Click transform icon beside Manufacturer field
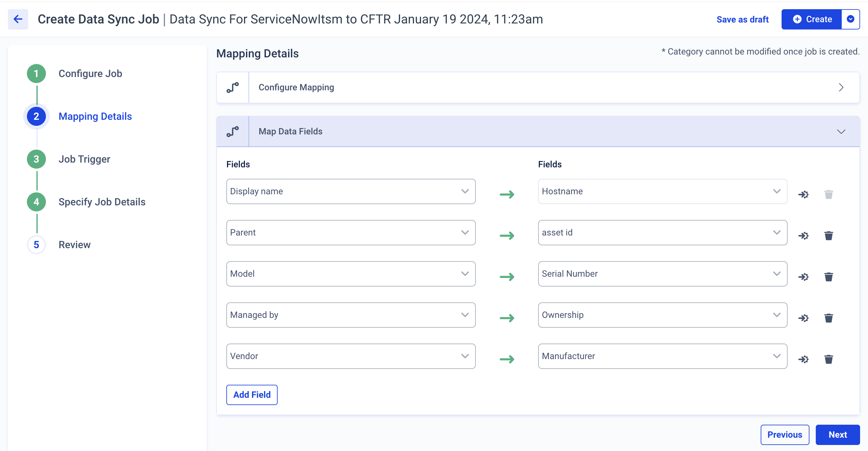This screenshot has width=868, height=451. [803, 359]
